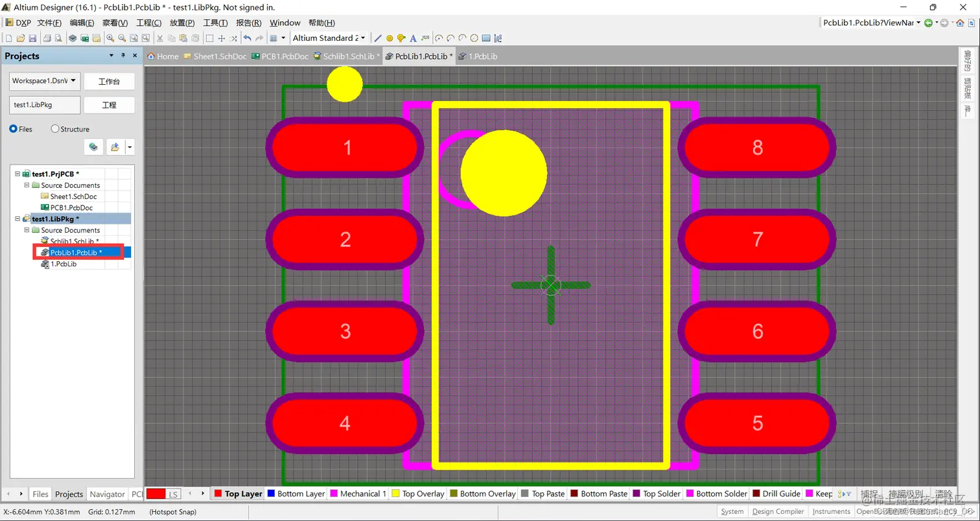
Task: Click the DXP system menu icon
Action: [17, 23]
